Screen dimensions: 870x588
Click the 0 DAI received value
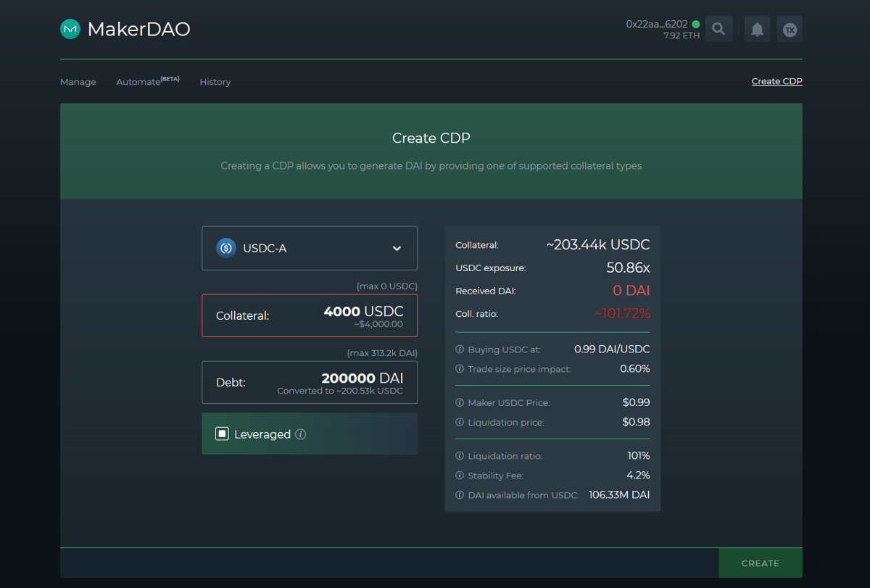631,291
